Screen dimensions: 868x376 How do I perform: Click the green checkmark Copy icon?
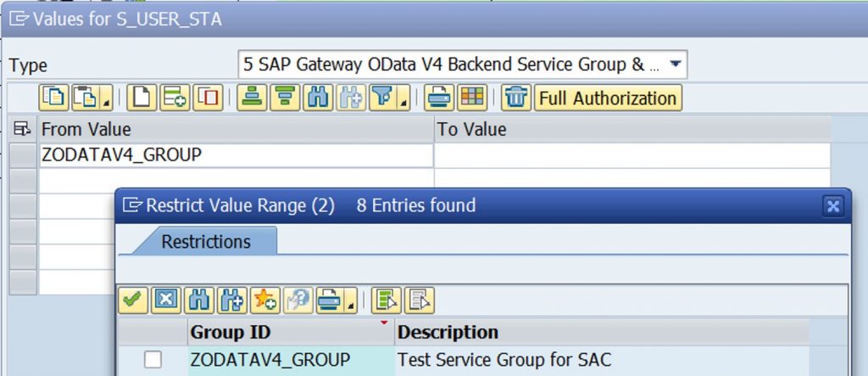coord(132,300)
